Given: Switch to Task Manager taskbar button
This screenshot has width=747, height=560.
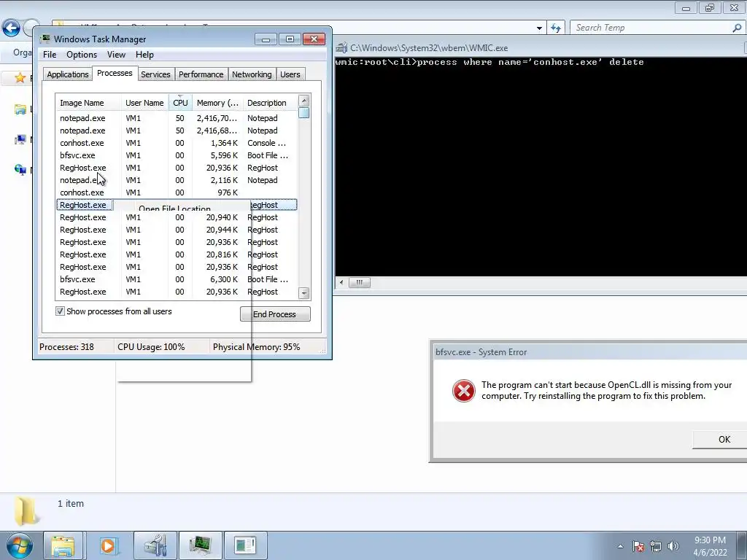Looking at the screenshot, I should (200, 545).
